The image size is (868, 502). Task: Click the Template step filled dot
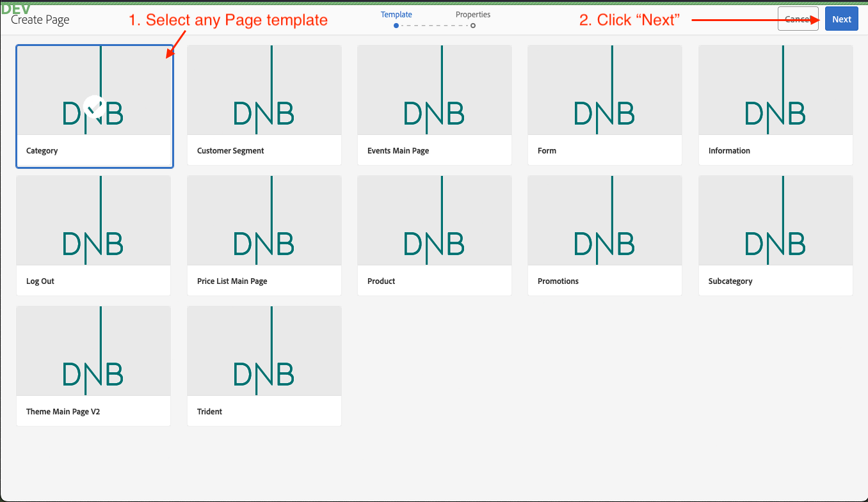396,26
